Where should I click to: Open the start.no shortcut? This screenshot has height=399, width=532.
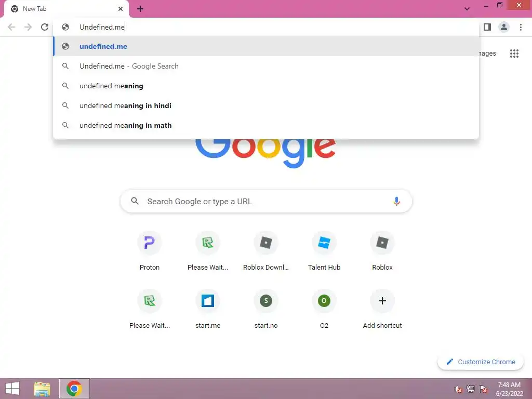point(265,310)
